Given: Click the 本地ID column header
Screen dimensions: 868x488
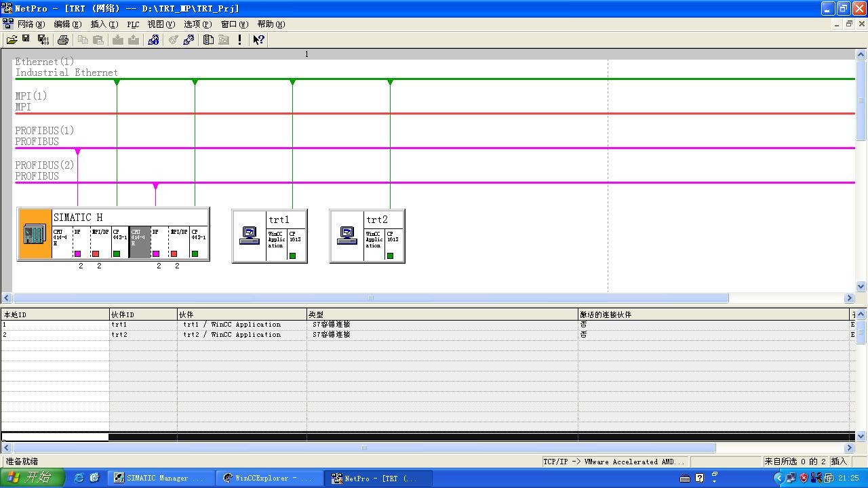Looking at the screenshot, I should point(55,314).
